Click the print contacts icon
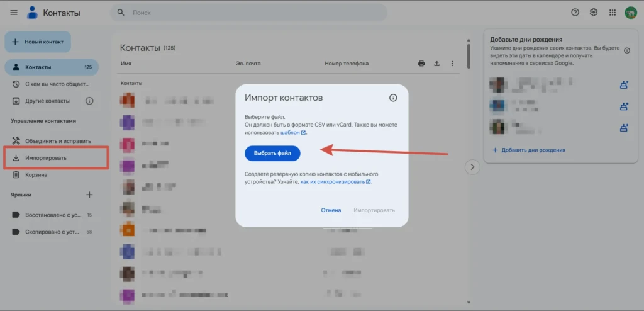This screenshot has height=311, width=644. tap(421, 64)
